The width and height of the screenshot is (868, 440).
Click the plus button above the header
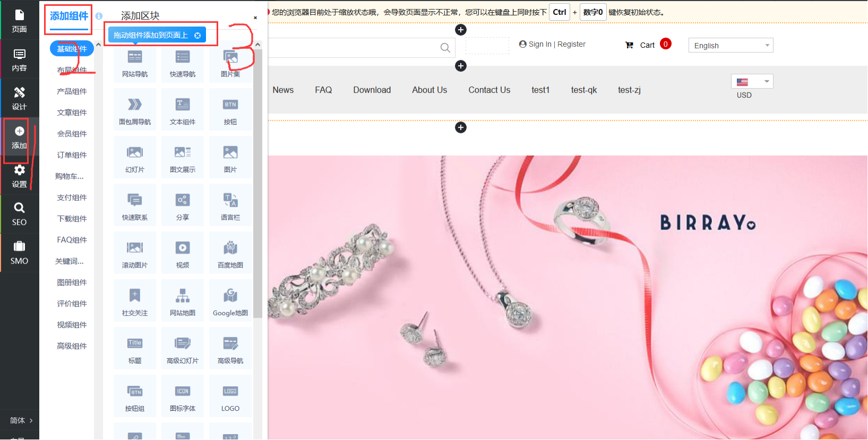point(461,30)
